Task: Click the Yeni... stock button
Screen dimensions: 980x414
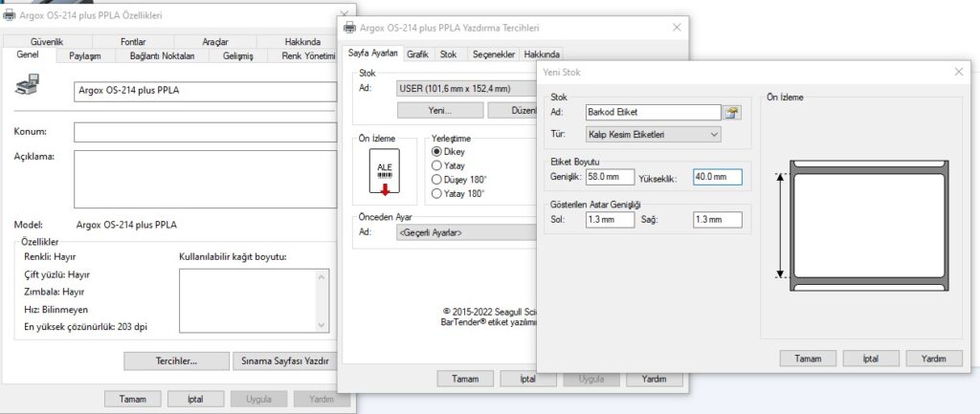Action: pyautogui.click(x=440, y=110)
